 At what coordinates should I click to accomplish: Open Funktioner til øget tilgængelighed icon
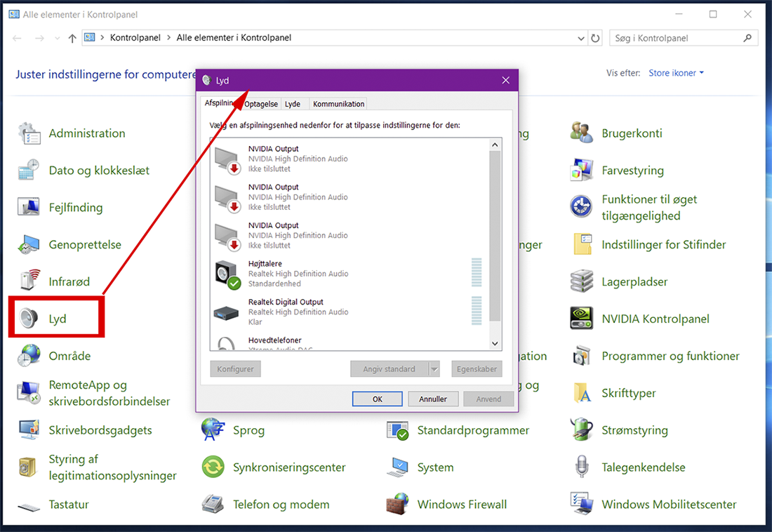[x=582, y=207]
